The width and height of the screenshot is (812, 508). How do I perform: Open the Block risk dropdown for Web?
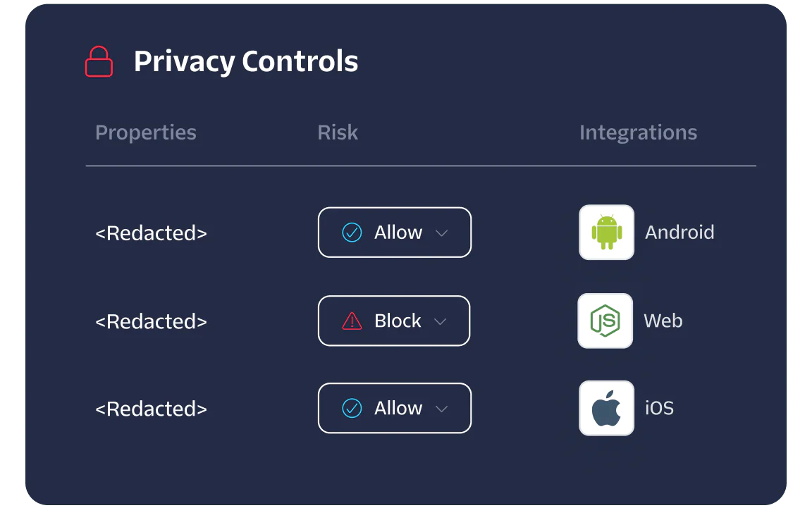393,321
